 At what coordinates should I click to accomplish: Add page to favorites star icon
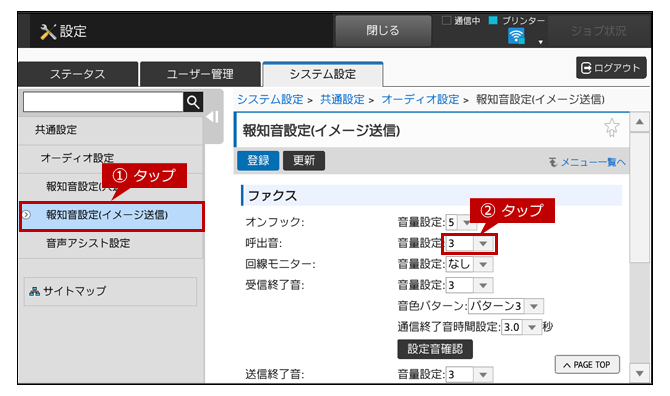(x=611, y=127)
